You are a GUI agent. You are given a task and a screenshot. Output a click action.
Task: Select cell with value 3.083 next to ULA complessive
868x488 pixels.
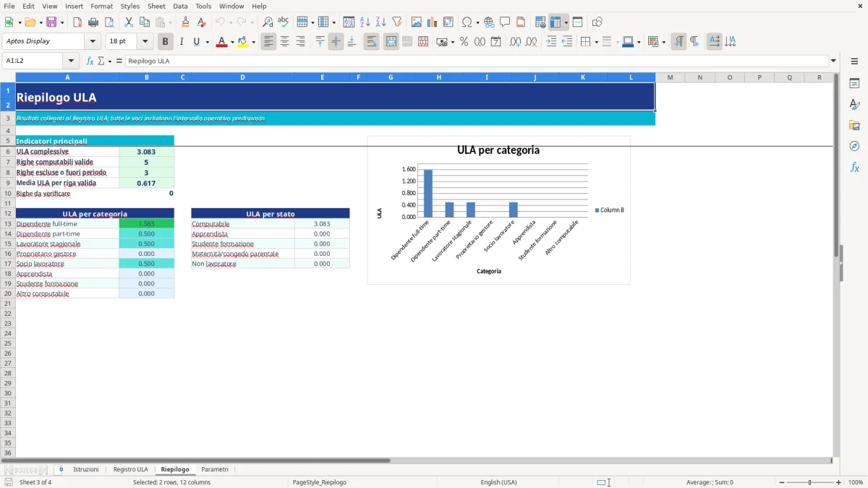click(146, 152)
